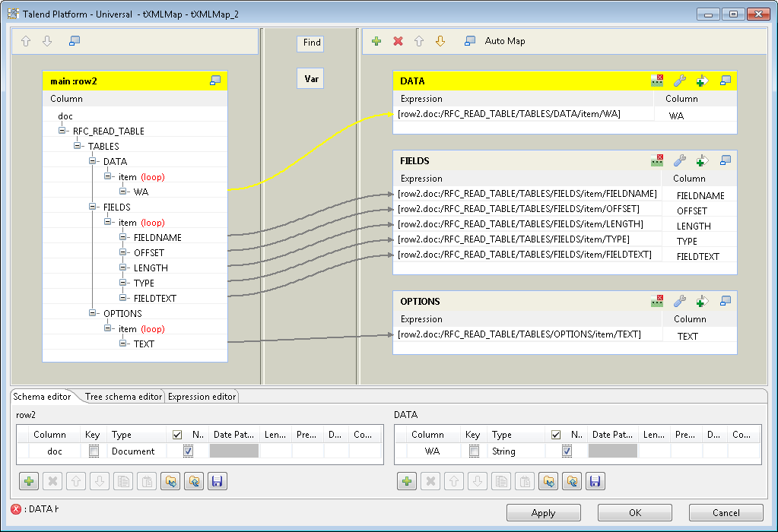
Task: Click the filter removal icon on OPTIONS table
Action: [656, 301]
